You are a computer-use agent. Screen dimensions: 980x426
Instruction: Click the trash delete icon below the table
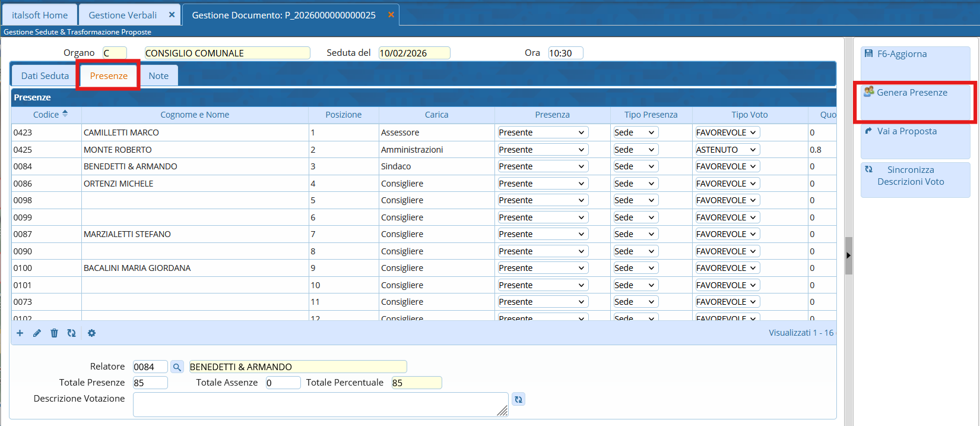54,333
